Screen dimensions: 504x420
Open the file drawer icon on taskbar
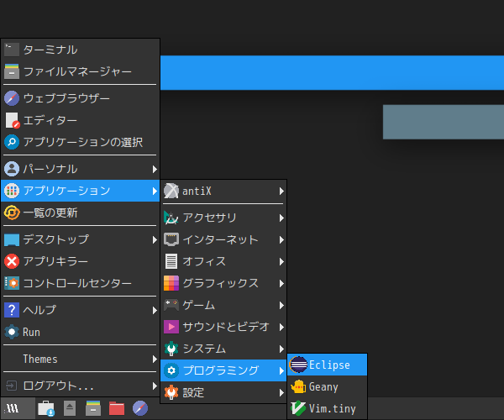[93, 408]
